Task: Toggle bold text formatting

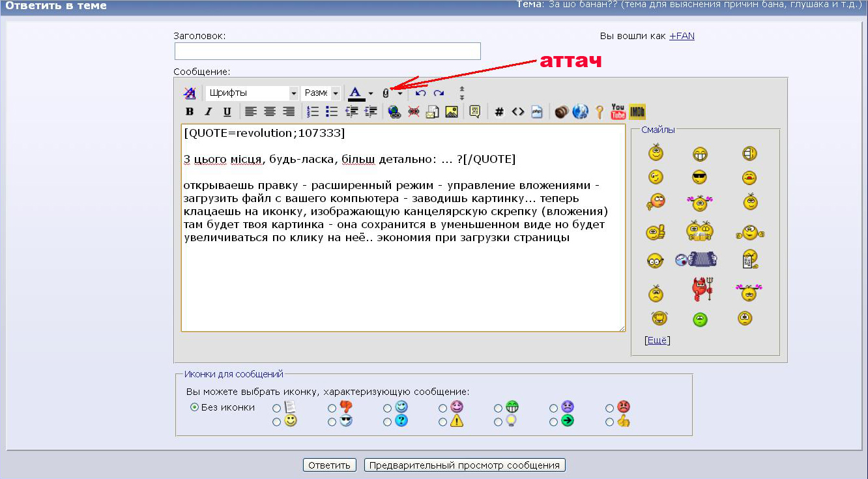Action: click(x=190, y=112)
